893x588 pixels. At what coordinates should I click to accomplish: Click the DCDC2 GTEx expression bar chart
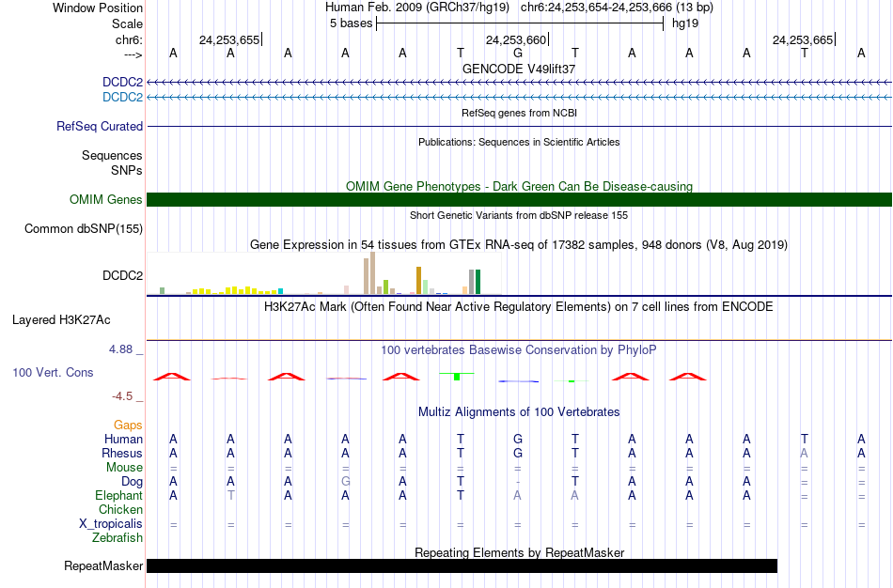pyautogui.click(x=324, y=273)
